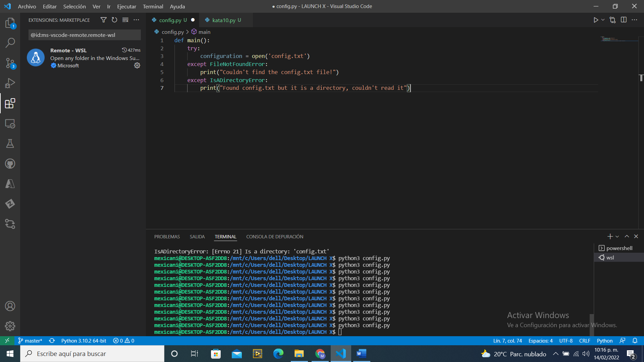Open the PROBLEMAS panel tab
Image resolution: width=644 pixels, height=362 pixels.
167,237
